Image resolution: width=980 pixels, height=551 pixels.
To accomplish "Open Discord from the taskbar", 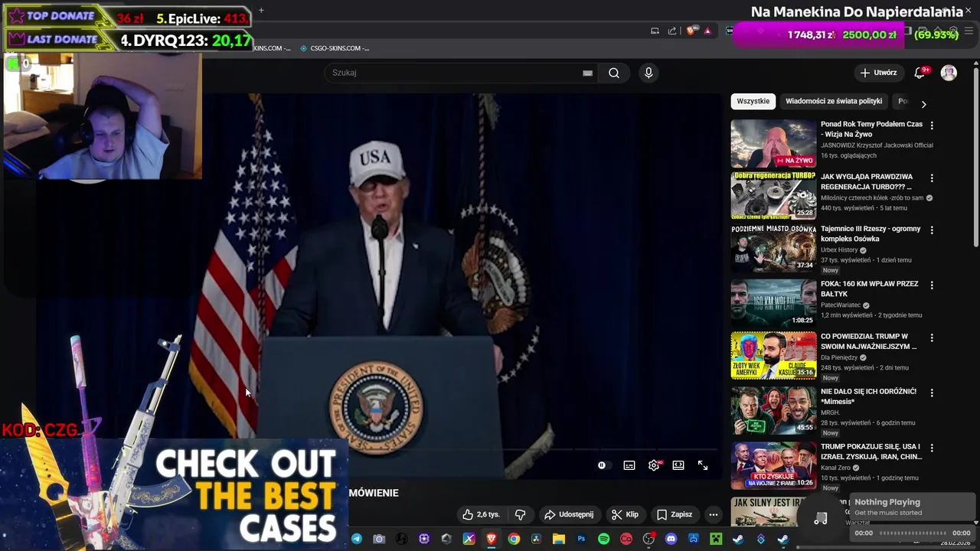I will pos(671,539).
